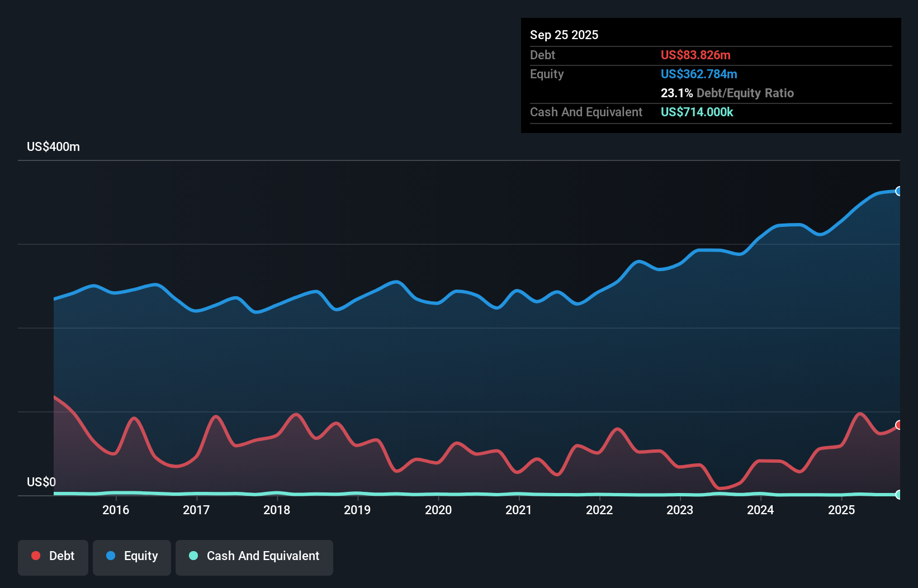The image size is (918, 588).
Task: Select the 2024 x-axis label
Action: pos(760,510)
